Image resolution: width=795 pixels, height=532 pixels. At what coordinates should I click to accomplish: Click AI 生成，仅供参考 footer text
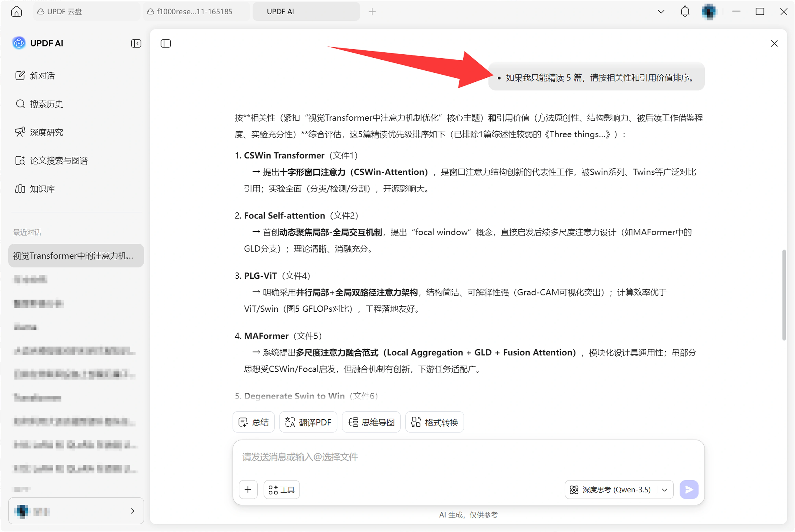468,515
